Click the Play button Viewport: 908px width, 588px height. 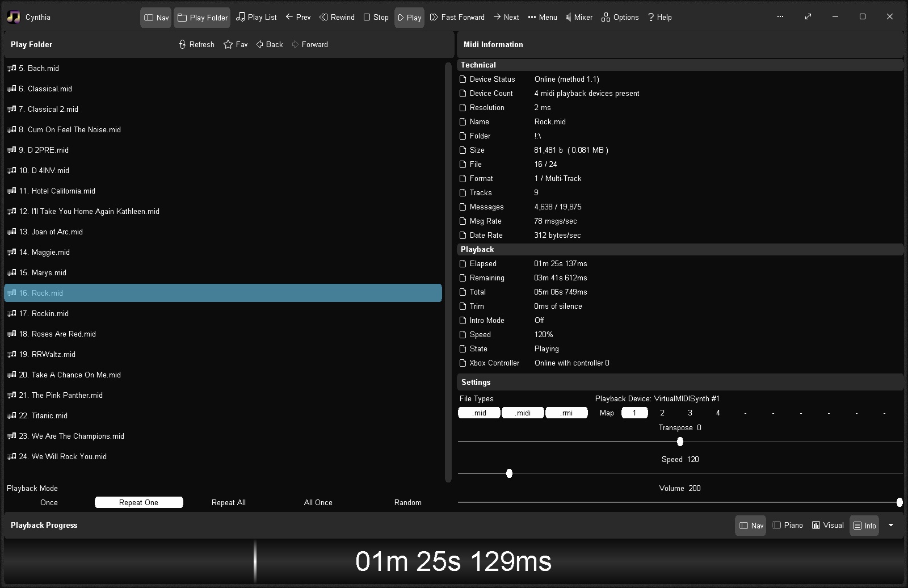tap(409, 18)
